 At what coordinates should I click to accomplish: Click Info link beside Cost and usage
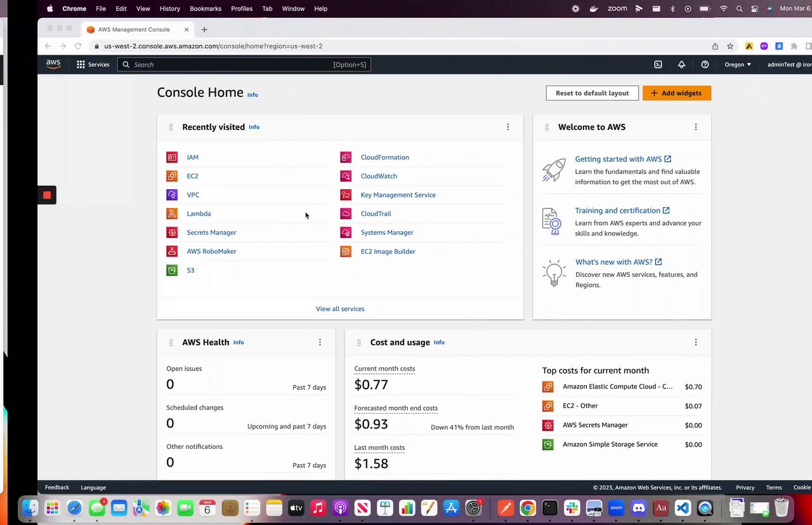(x=439, y=342)
